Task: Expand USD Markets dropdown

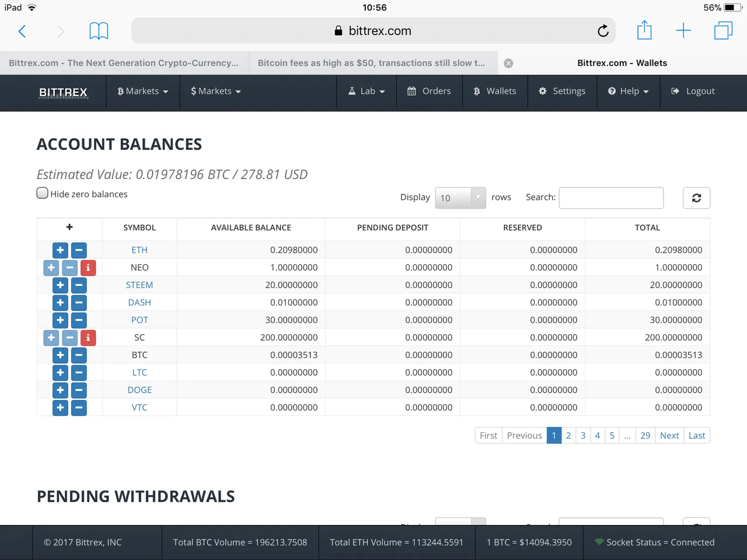Action: 215,92
